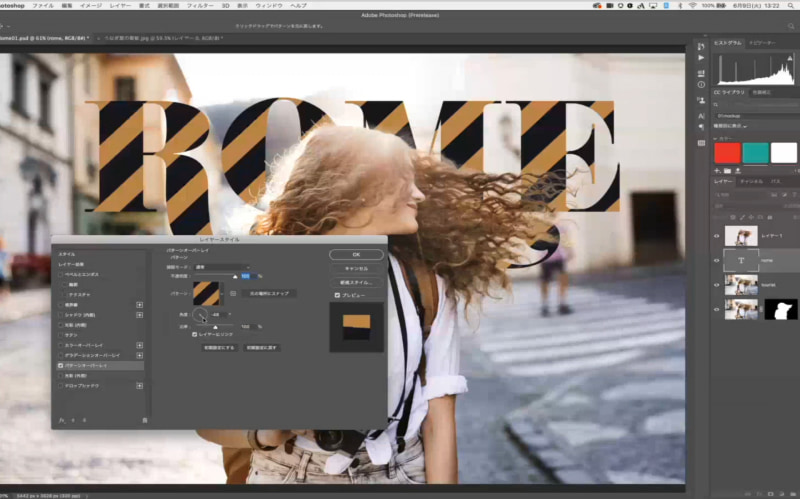Select the red swatch in Libraries panel

point(727,152)
